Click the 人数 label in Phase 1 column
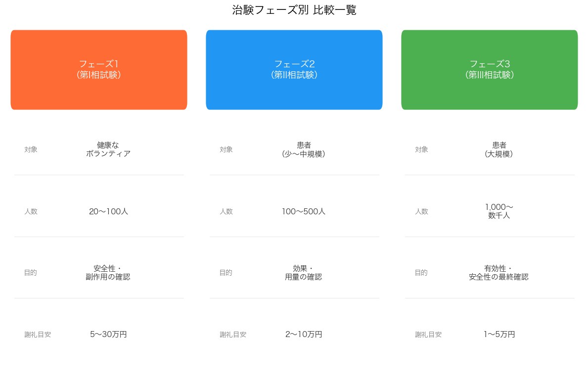The width and height of the screenshot is (588, 390). [31, 211]
